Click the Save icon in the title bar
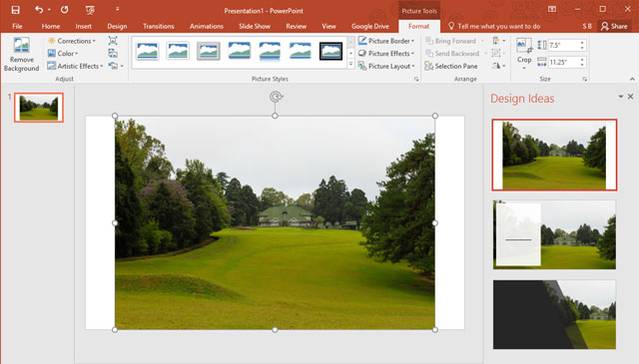Image resolution: width=639 pixels, height=364 pixels. coord(15,10)
